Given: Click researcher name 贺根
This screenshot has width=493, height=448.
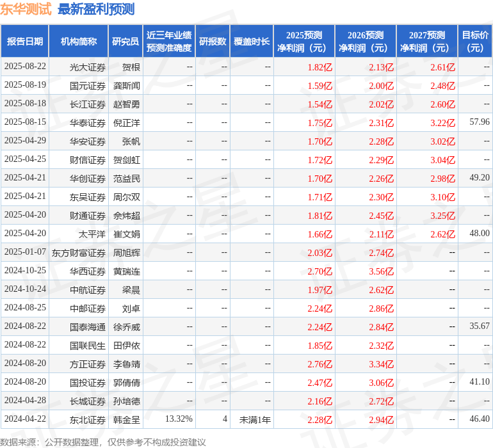Looking at the screenshot, I should [x=131, y=67].
